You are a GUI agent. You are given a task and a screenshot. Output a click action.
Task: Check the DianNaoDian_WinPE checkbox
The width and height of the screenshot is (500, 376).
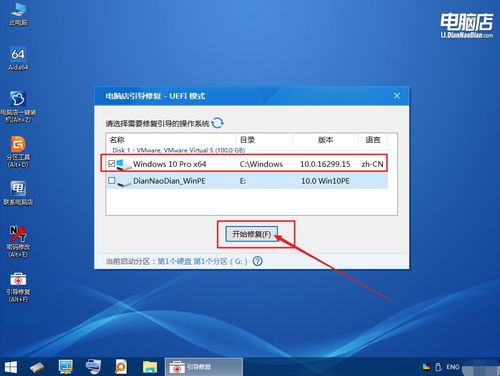click(112, 180)
